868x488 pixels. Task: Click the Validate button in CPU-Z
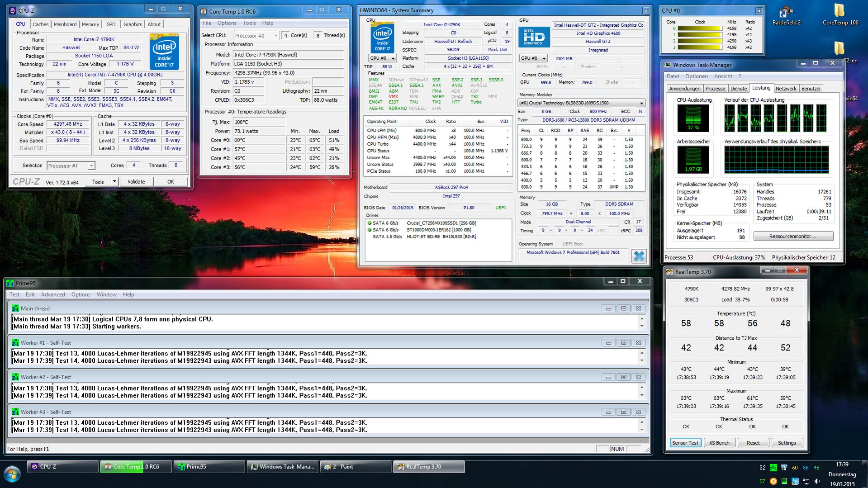click(136, 182)
